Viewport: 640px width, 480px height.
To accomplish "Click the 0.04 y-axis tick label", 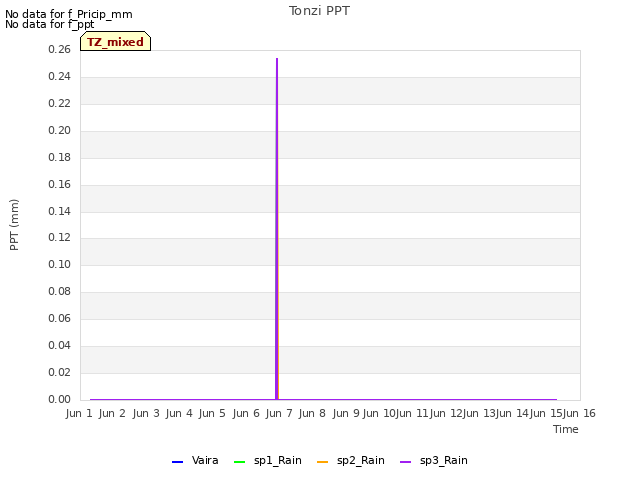I will [x=60, y=345].
